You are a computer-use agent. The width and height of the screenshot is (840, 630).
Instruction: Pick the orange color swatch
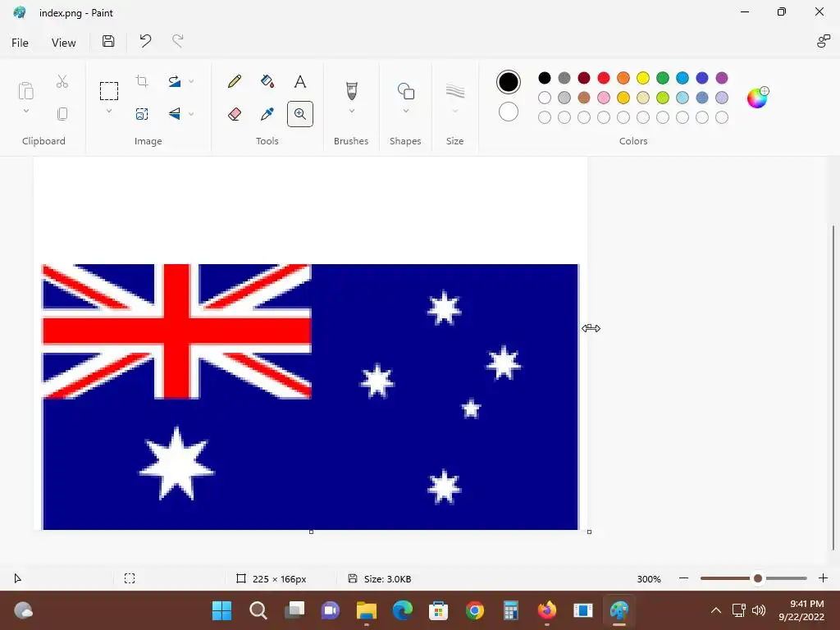(x=623, y=78)
